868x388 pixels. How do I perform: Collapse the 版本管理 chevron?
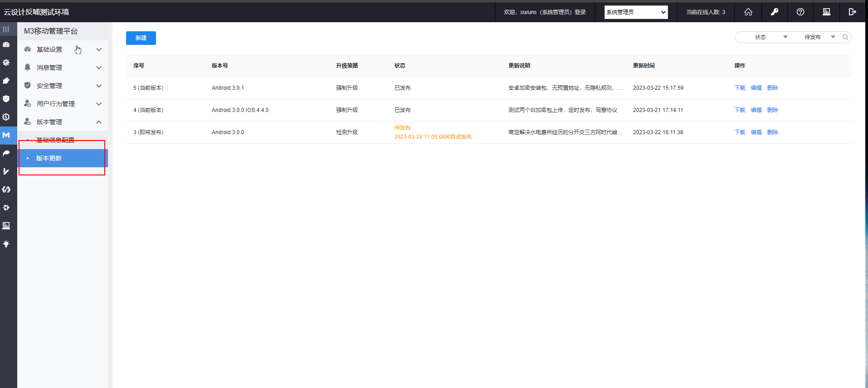tap(99, 122)
